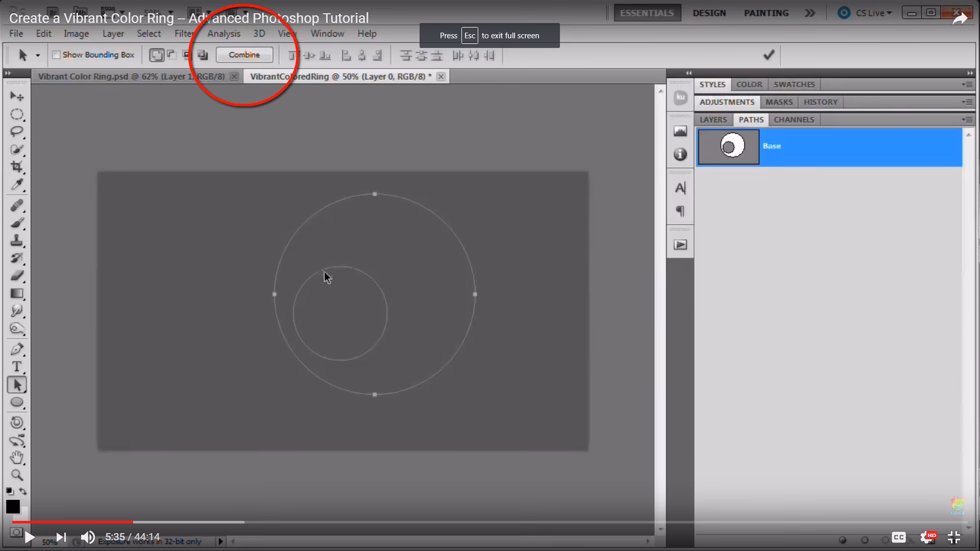Open the Info panel icon

[x=680, y=155]
